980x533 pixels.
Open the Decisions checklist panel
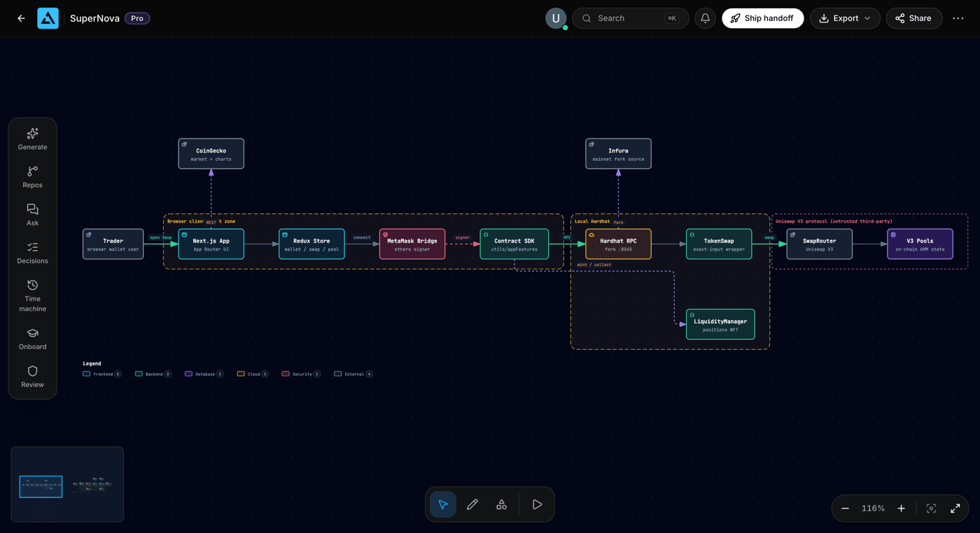pos(32,252)
